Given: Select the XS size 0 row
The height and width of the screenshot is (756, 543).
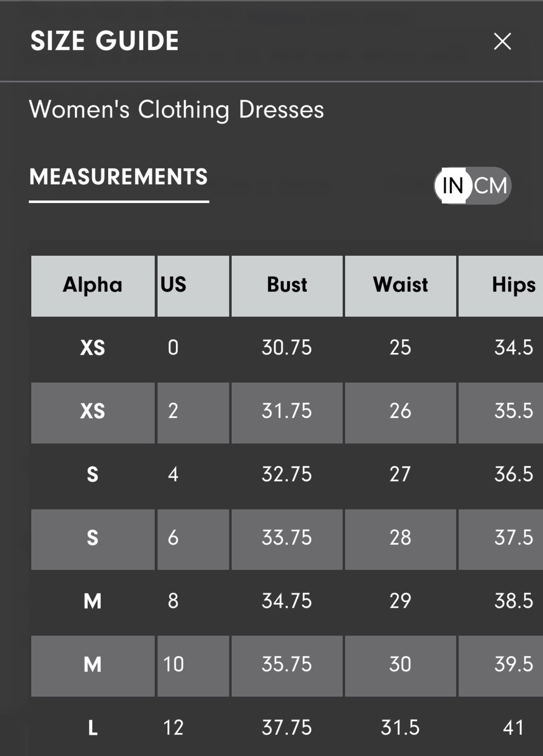Looking at the screenshot, I should click(287, 348).
